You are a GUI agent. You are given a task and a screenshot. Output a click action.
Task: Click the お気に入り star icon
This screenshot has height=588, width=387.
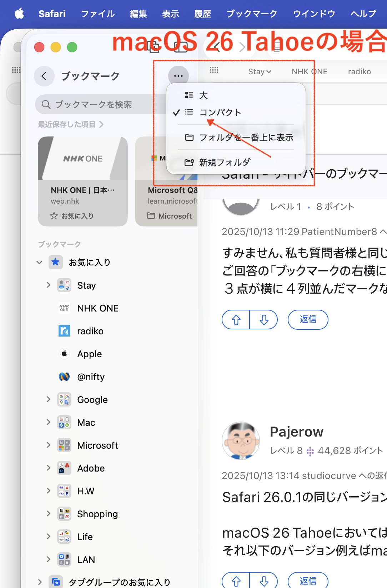(x=56, y=262)
